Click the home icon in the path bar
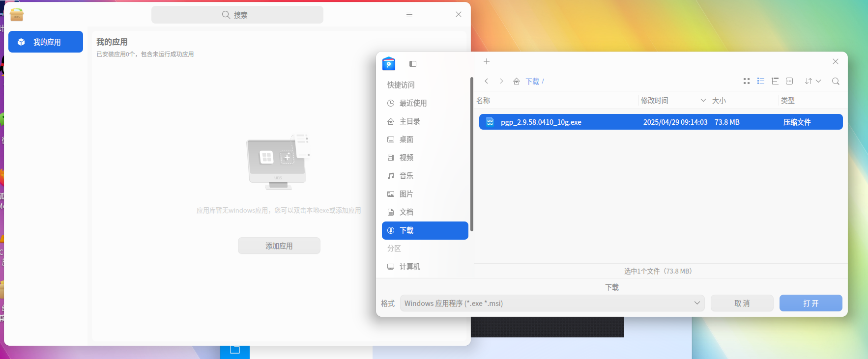This screenshot has height=359, width=868. point(517,82)
